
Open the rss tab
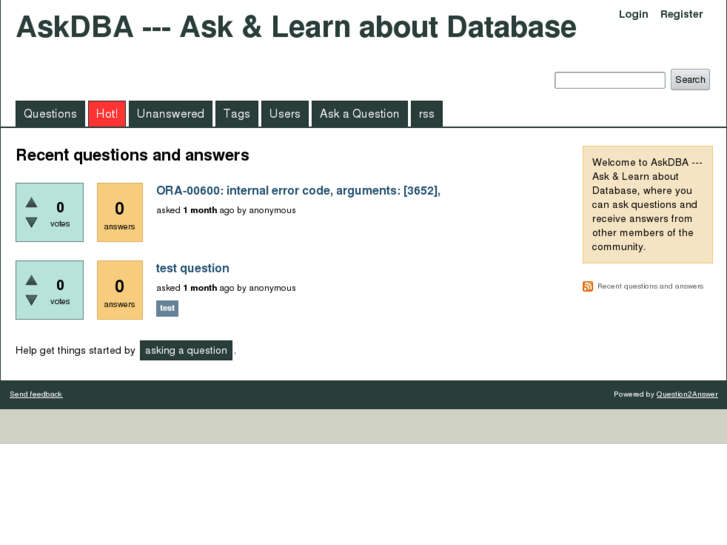[x=427, y=114]
